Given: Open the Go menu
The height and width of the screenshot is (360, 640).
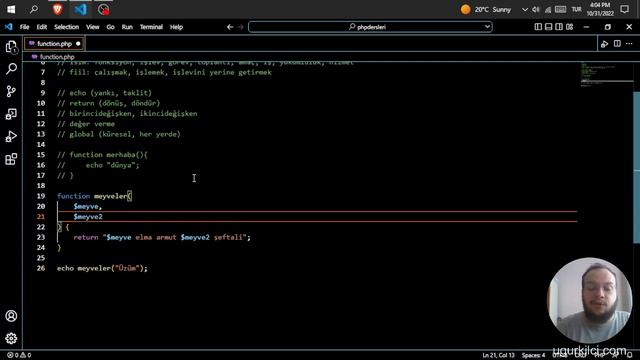Looking at the screenshot, I should click(x=111, y=27).
